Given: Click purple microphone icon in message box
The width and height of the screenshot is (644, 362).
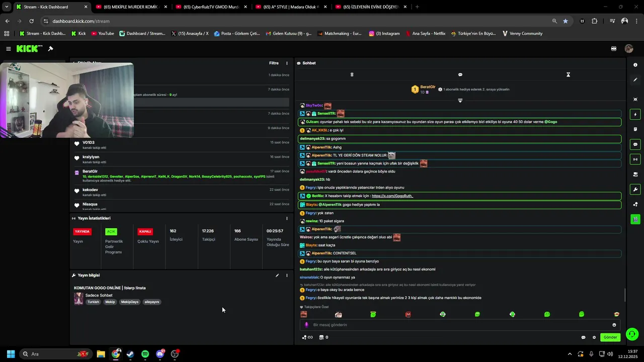Looking at the screenshot, I should [x=306, y=325].
